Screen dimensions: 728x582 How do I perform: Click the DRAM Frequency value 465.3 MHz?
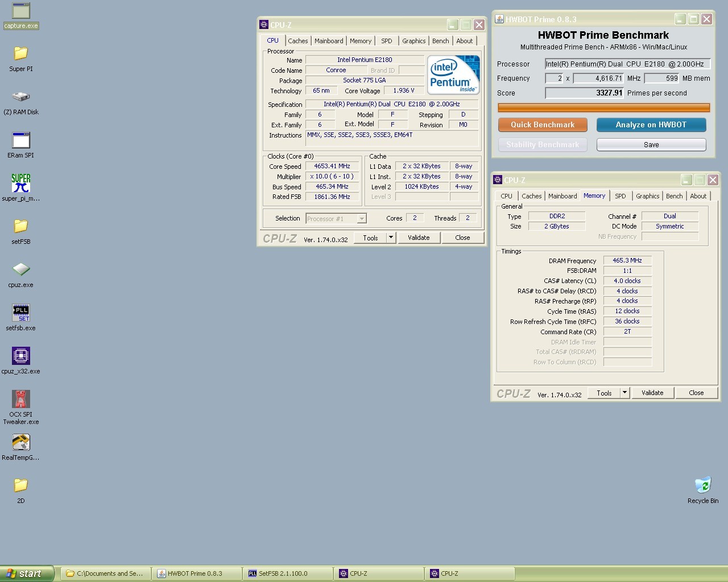coord(627,260)
